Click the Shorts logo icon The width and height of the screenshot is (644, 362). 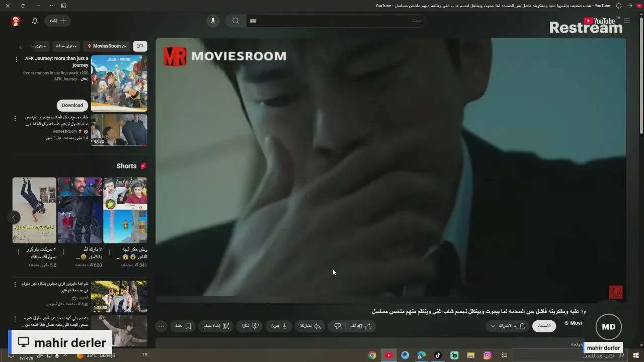pos(143,166)
